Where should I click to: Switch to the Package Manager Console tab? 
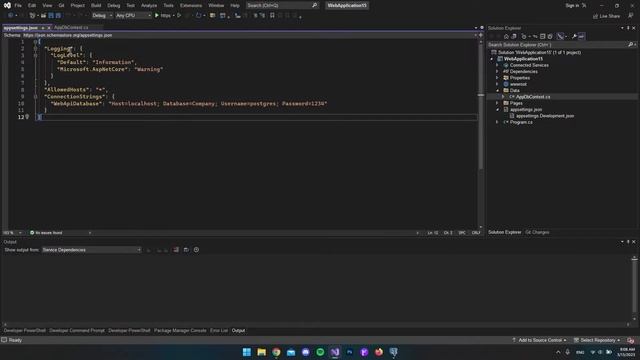[180, 331]
